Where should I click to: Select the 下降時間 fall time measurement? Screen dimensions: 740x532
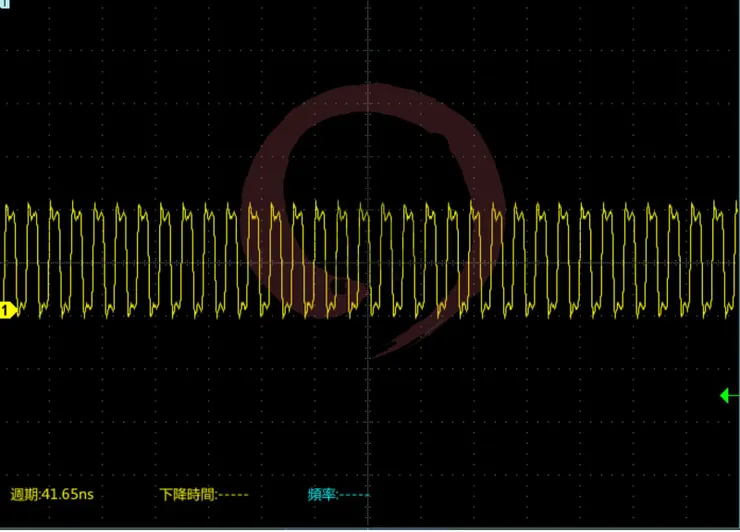[204, 494]
